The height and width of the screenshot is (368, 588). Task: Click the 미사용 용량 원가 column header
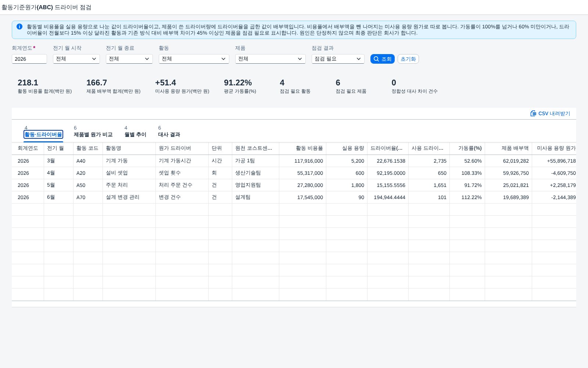click(x=554, y=148)
